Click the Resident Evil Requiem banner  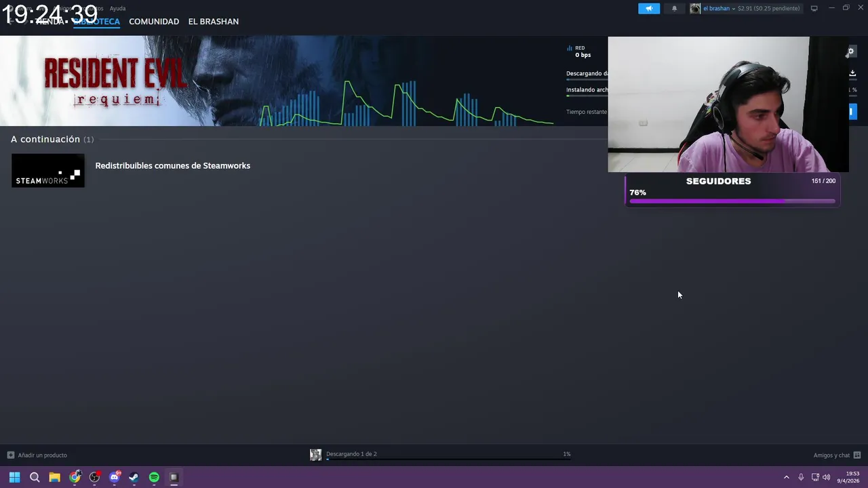click(x=115, y=81)
